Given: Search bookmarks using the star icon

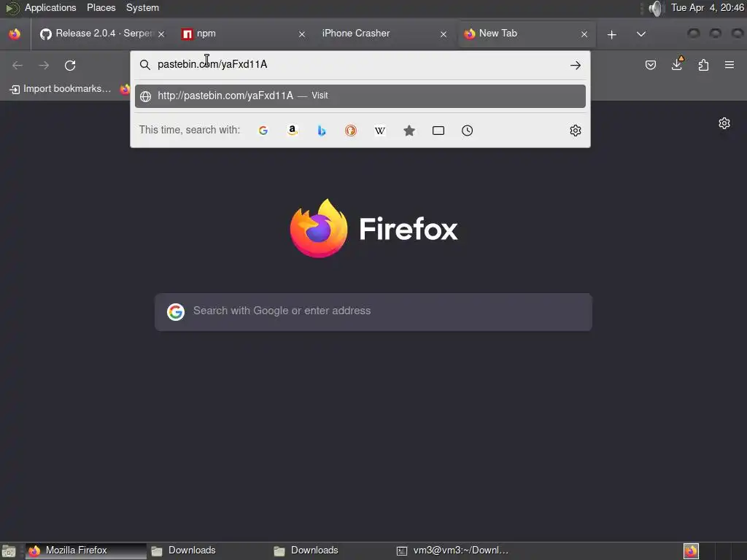Looking at the screenshot, I should pos(409,131).
